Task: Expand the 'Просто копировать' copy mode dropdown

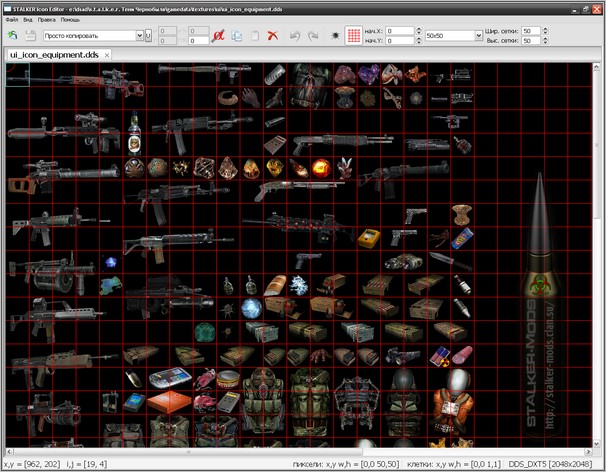Action: point(140,36)
